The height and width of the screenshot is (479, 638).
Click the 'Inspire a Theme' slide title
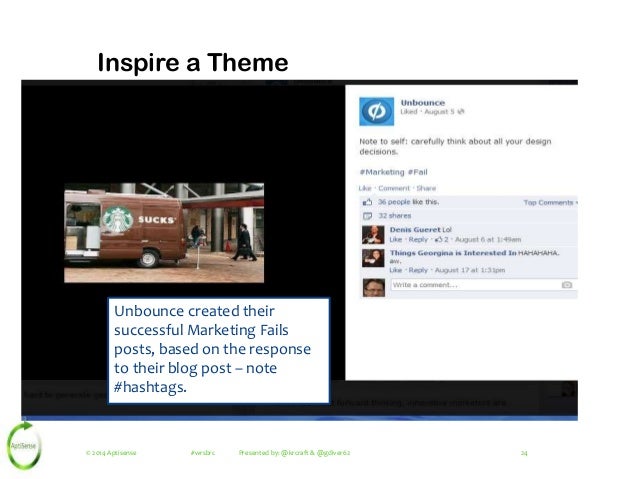[193, 62]
